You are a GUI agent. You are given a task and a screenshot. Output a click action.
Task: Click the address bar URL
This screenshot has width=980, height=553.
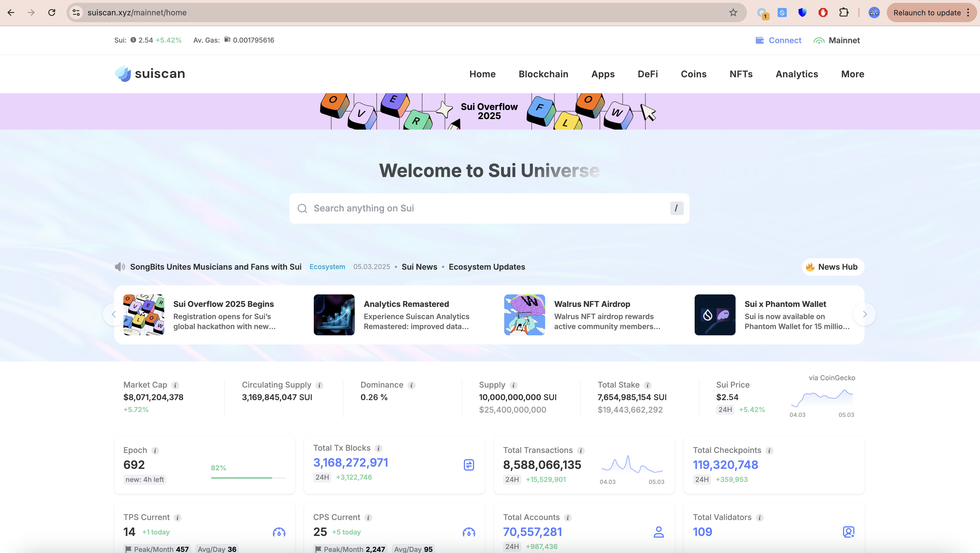coord(137,13)
